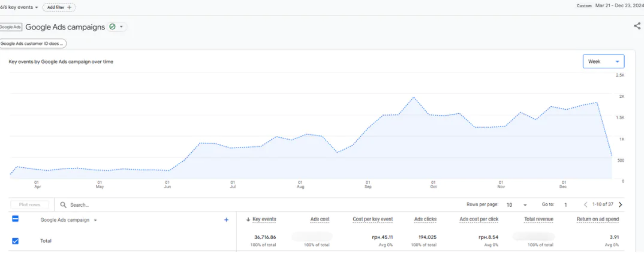Click the Go to page input field
644x253 pixels.
pyautogui.click(x=566, y=204)
